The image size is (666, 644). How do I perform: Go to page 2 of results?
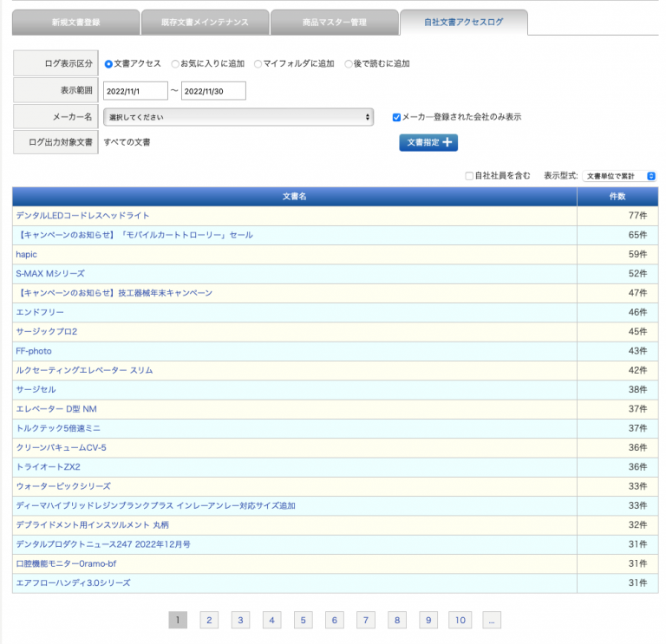pyautogui.click(x=209, y=620)
